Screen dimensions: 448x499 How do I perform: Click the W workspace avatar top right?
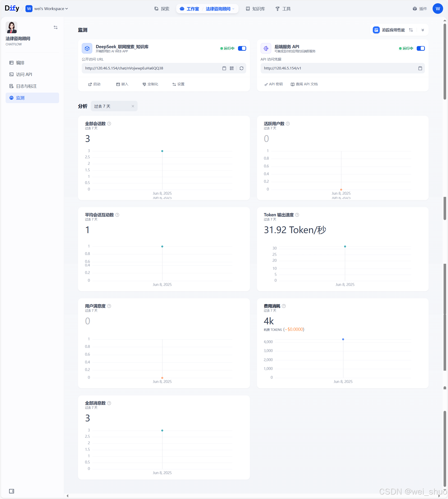point(438,8)
